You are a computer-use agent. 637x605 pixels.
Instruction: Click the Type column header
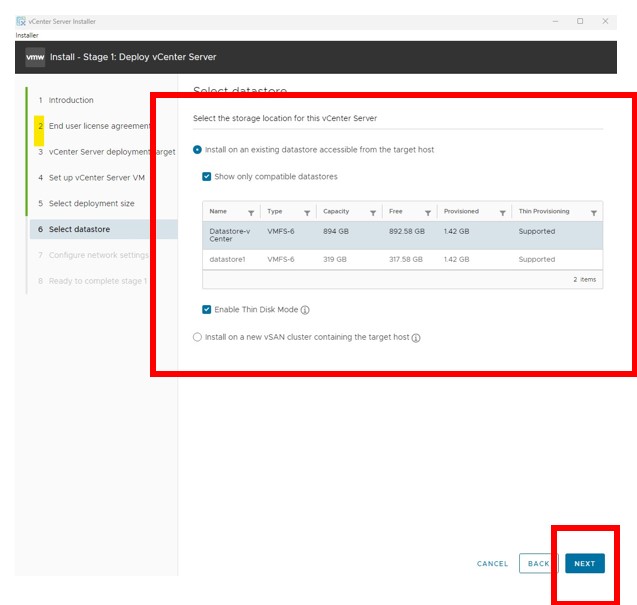[x=275, y=211]
